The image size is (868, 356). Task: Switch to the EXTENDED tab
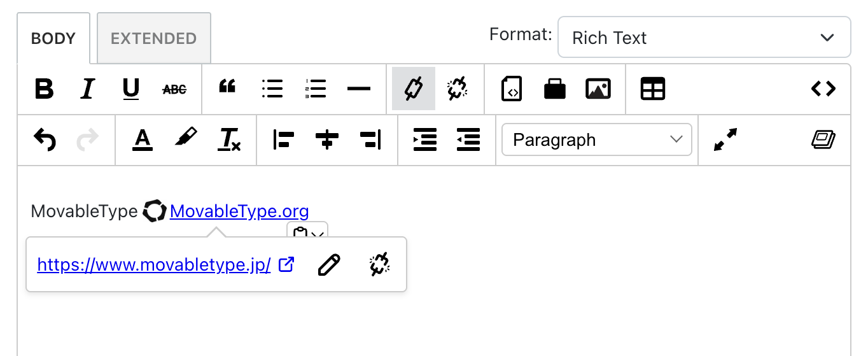(153, 38)
